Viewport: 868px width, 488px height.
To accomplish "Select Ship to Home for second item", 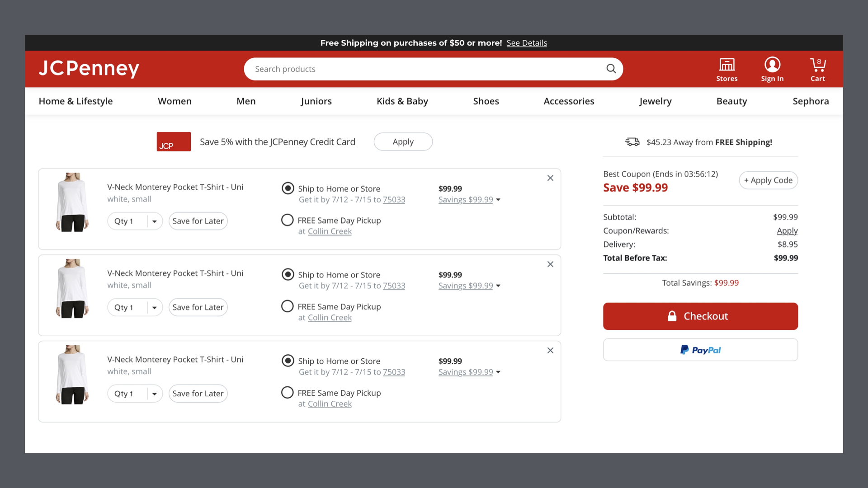I will tap(288, 274).
